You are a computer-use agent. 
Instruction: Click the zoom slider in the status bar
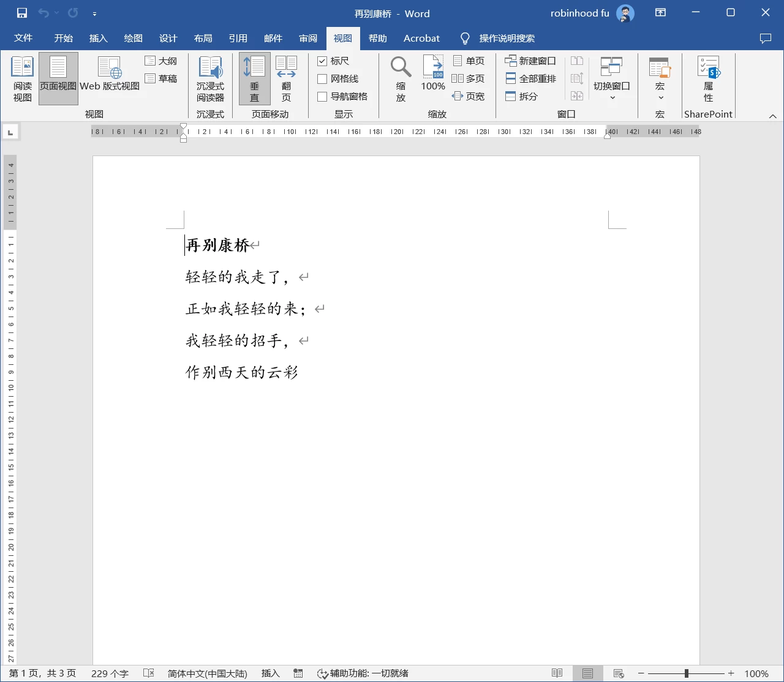tap(686, 673)
